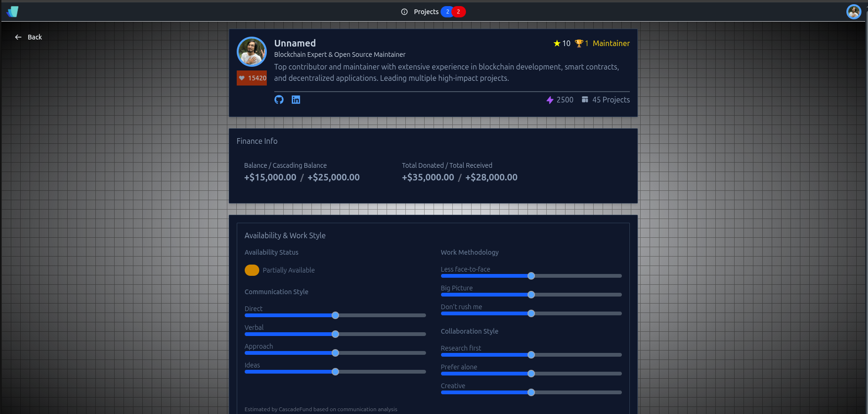
Task: Click the lightning bolt energy icon
Action: pyautogui.click(x=550, y=100)
